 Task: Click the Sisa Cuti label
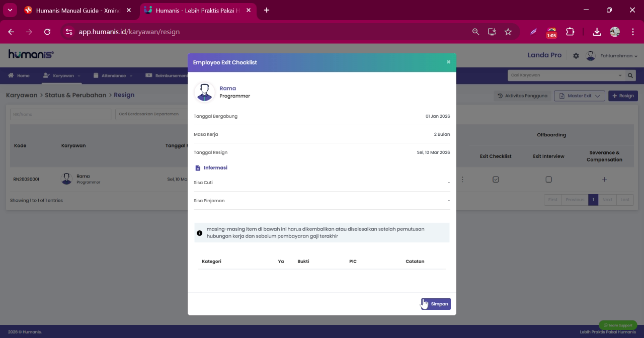(x=203, y=183)
